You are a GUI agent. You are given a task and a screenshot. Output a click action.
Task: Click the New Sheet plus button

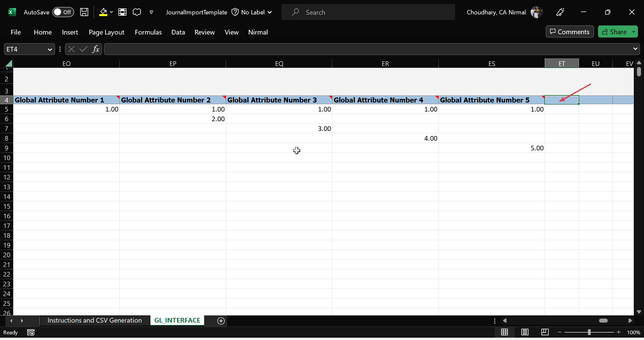[x=221, y=321]
